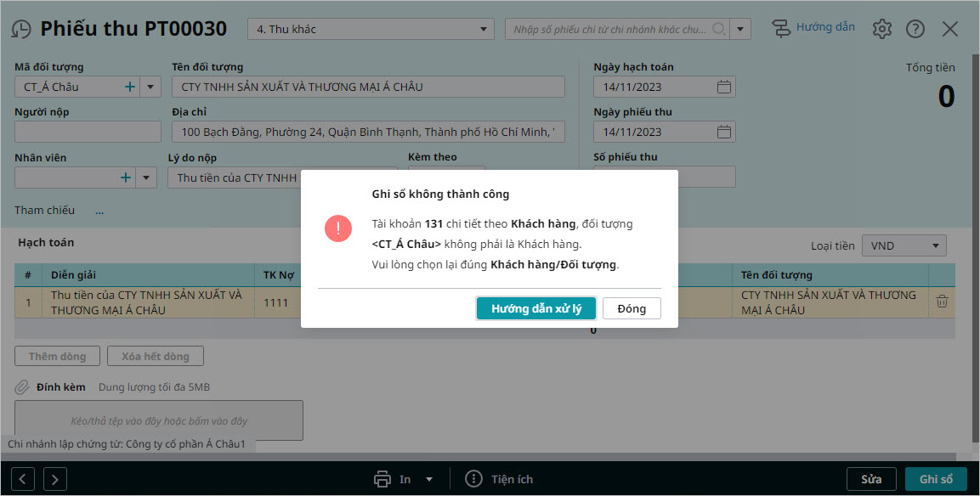Click the printer In icon
980x496 pixels.
tap(382, 479)
